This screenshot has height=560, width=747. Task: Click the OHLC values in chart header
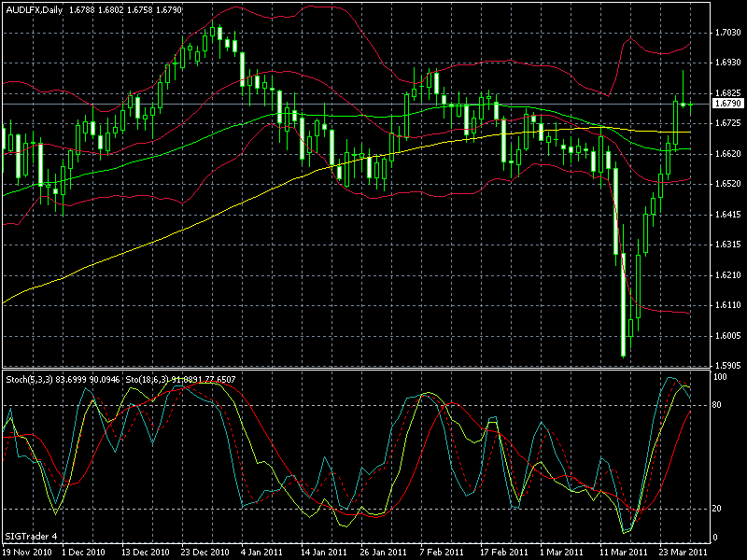tap(126, 9)
